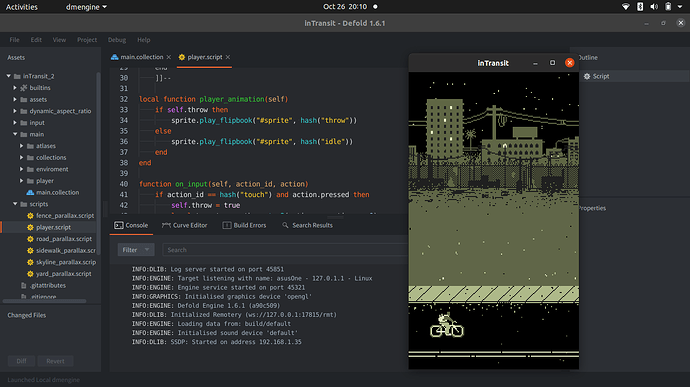
Task: Click the skyline_parallax script gear icon
Action: (x=30, y=262)
